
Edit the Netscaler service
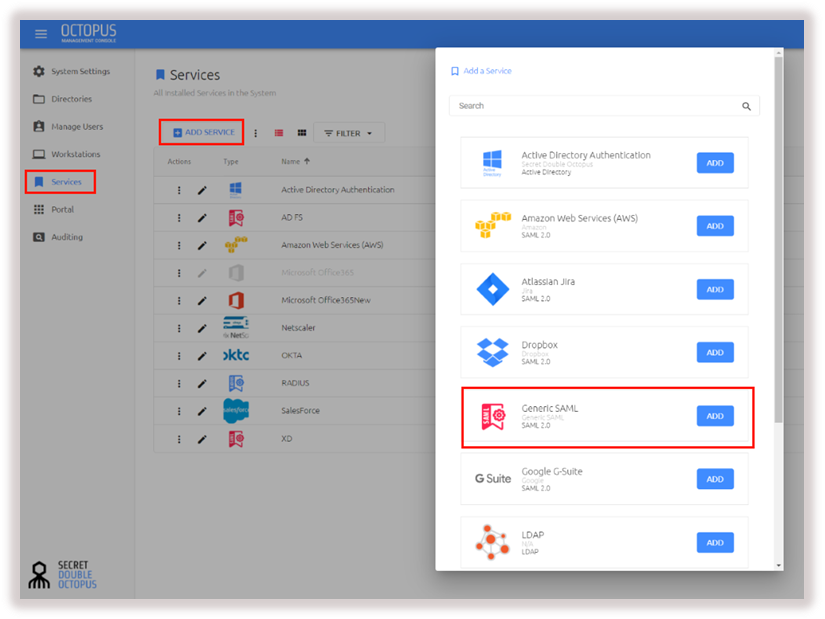[x=202, y=328]
